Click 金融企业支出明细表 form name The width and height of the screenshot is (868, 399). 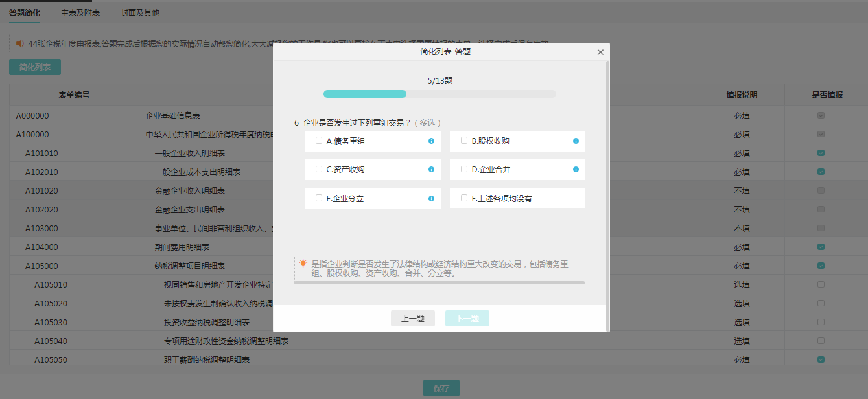tap(190, 209)
